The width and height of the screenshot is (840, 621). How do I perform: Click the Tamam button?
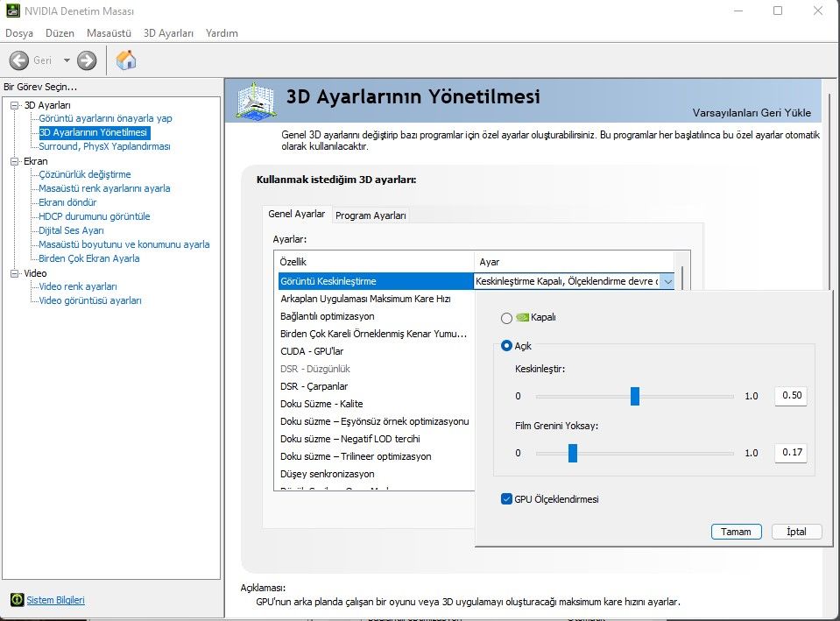pyautogui.click(x=736, y=532)
